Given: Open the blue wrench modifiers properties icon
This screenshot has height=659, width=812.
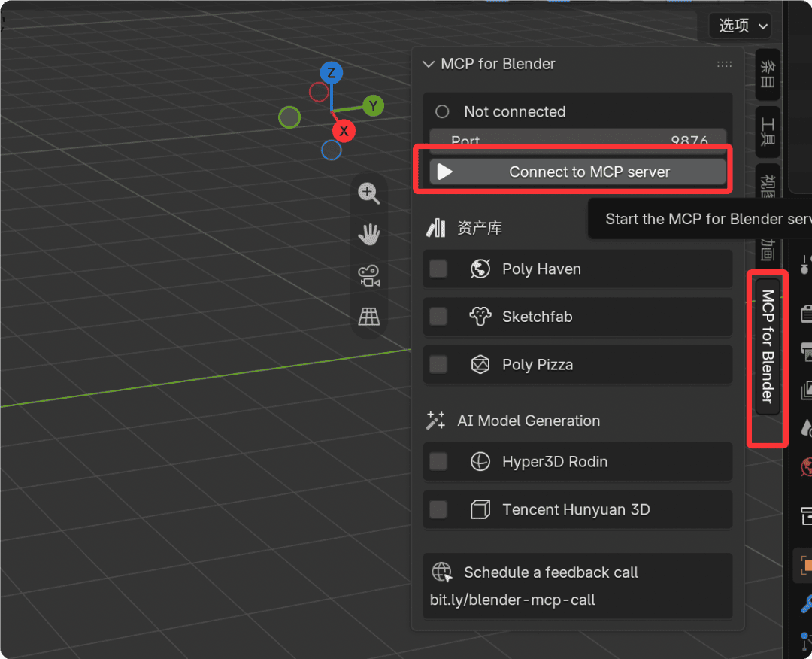Looking at the screenshot, I should point(806,603).
